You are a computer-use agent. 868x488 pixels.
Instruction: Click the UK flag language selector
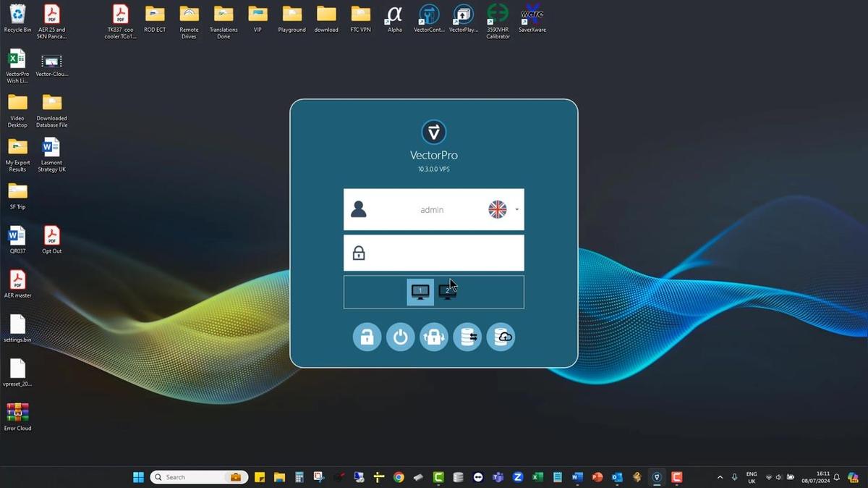click(498, 210)
